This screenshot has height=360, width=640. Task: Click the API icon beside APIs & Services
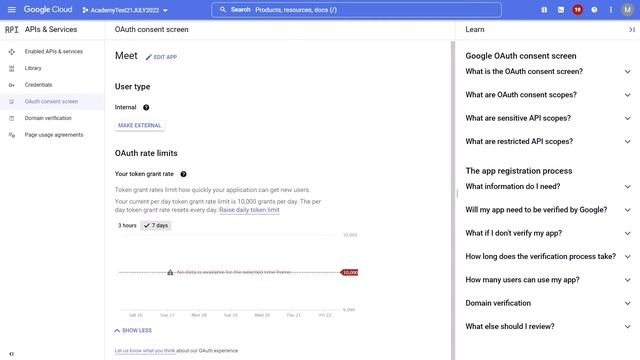pyautogui.click(x=11, y=29)
